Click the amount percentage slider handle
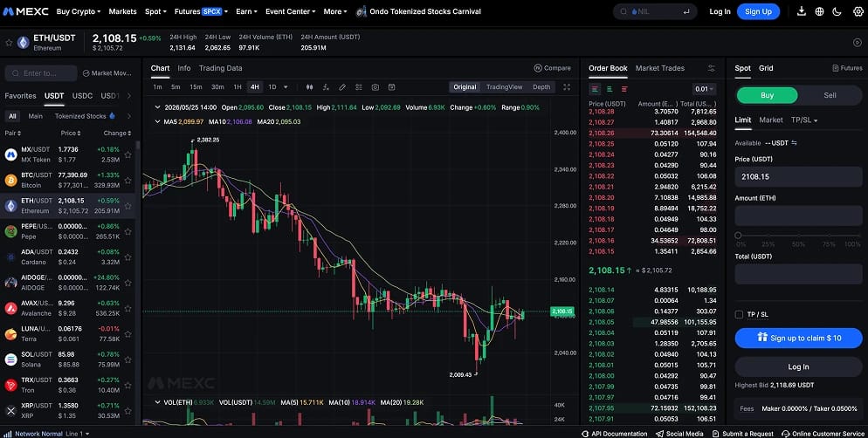The image size is (868, 438). click(738, 235)
